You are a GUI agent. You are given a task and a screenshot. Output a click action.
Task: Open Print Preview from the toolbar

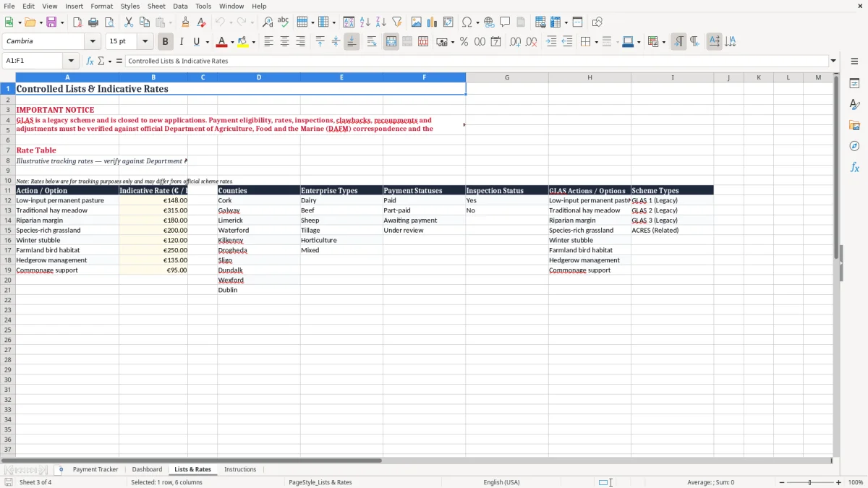[109, 22]
